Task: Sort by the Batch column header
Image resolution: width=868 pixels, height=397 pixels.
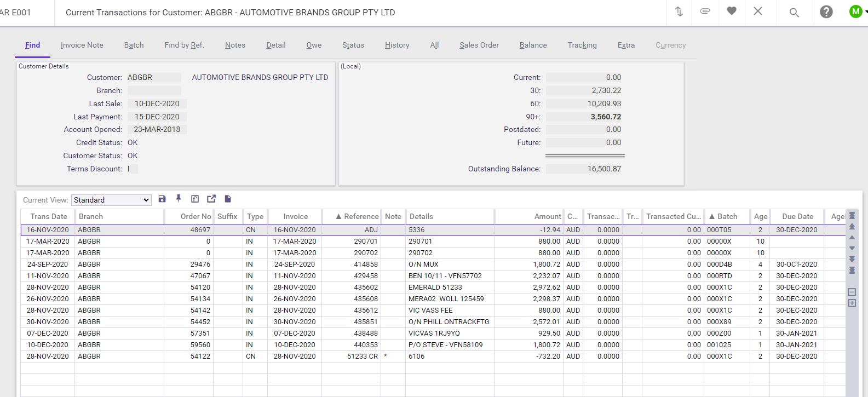Action: point(728,216)
